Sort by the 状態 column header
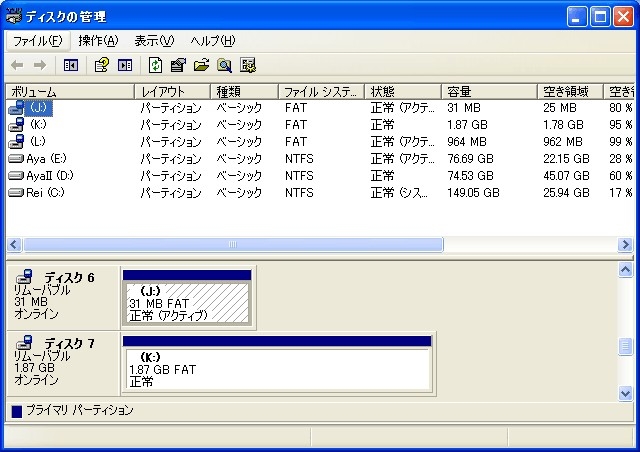 pos(403,91)
